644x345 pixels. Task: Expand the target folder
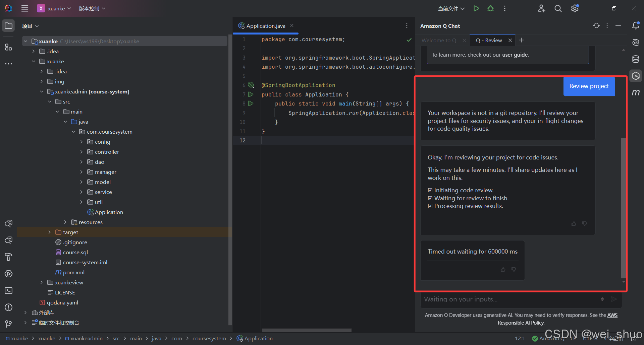coord(50,232)
